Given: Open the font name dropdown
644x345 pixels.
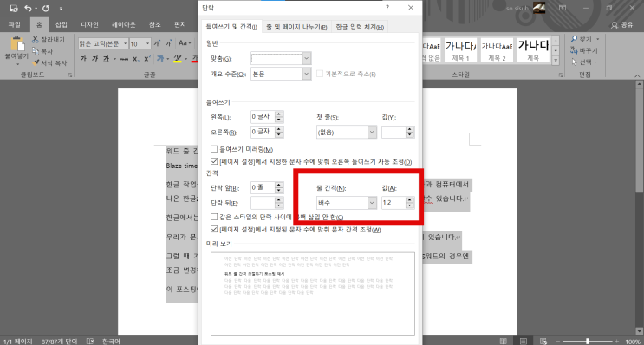Looking at the screenshot, I should click(x=125, y=43).
